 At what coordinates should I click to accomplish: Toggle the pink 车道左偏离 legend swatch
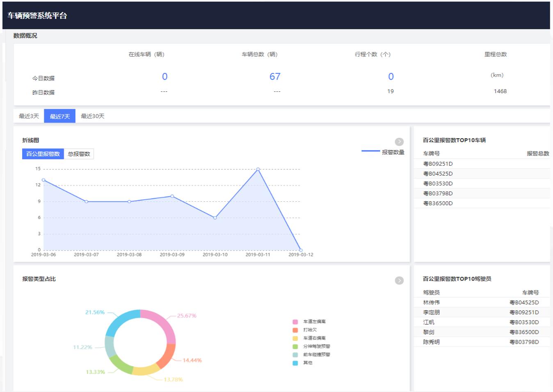coord(295,322)
